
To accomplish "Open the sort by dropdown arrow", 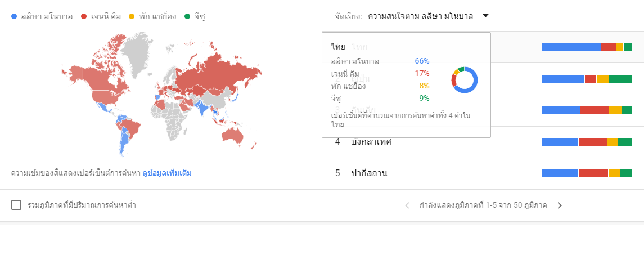I will pos(485,16).
